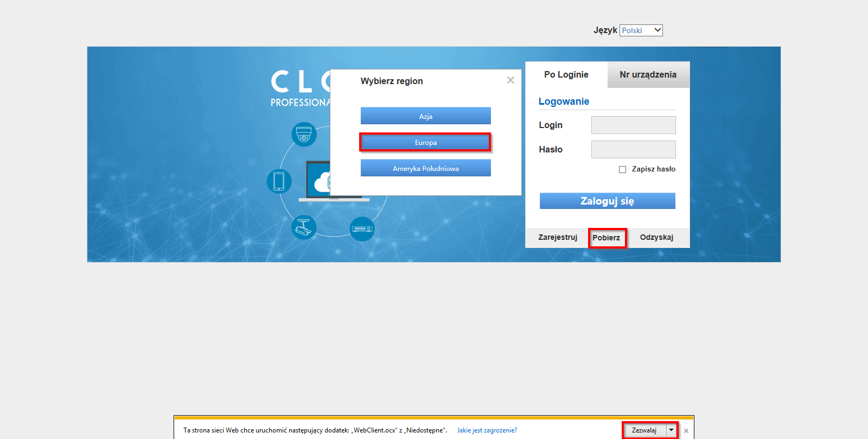Click the cloud laptop icon
Screen dimensions: 868x439
[x=318, y=181]
